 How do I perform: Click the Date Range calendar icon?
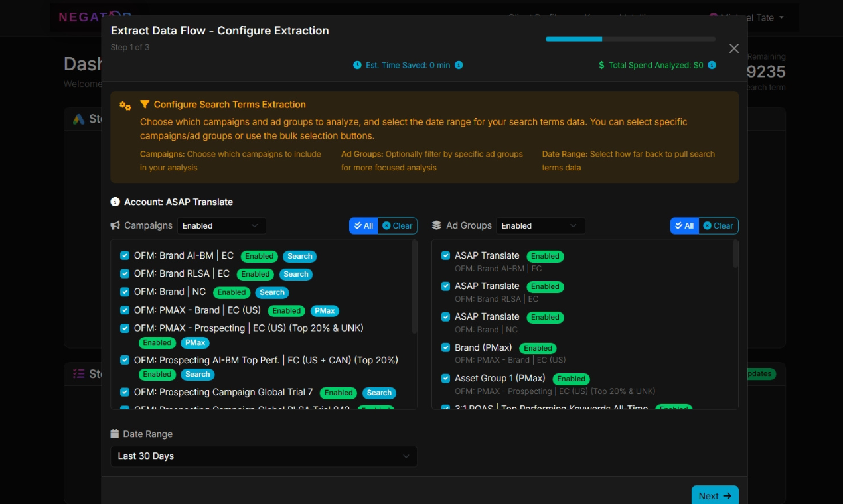(115, 434)
